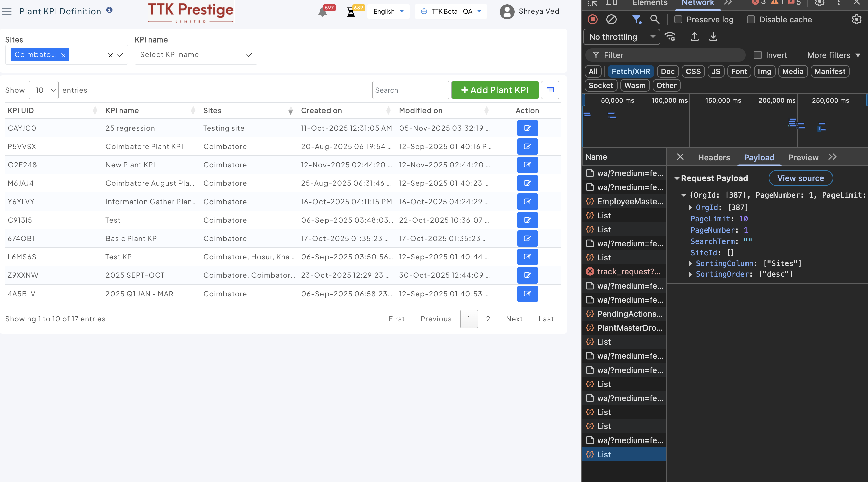Click the notification bell icon

(x=322, y=12)
